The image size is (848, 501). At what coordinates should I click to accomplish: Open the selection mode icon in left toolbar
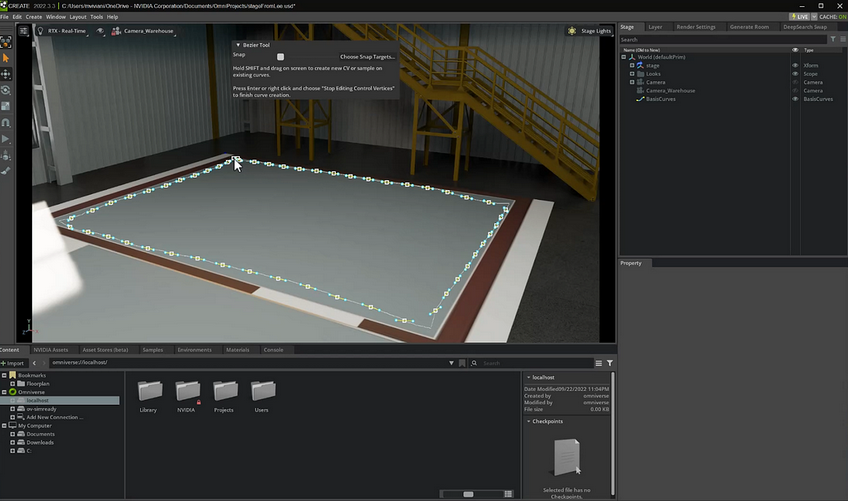(x=6, y=42)
